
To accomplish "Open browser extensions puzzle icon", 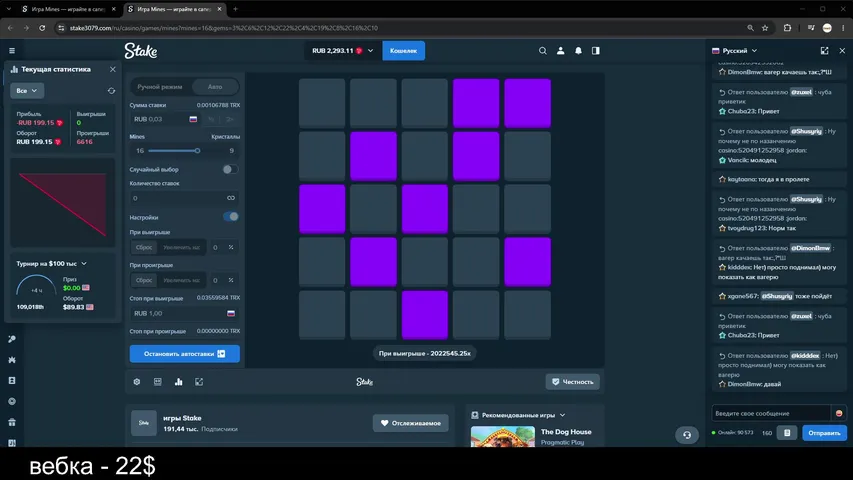I will [x=787, y=28].
